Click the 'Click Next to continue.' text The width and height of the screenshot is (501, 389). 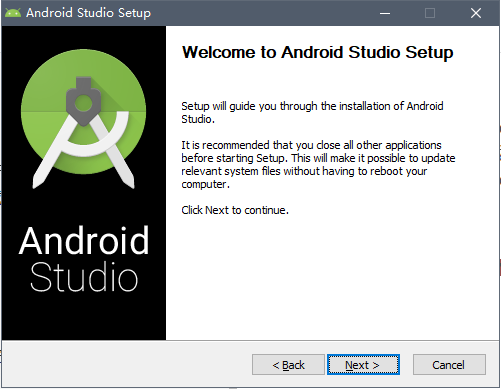pyautogui.click(x=235, y=210)
